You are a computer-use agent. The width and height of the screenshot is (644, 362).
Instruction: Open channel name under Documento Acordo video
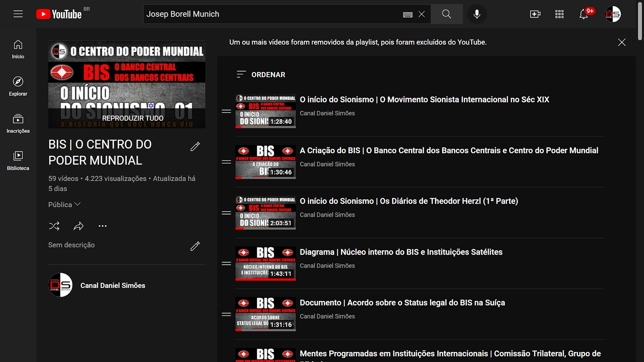coord(327,316)
